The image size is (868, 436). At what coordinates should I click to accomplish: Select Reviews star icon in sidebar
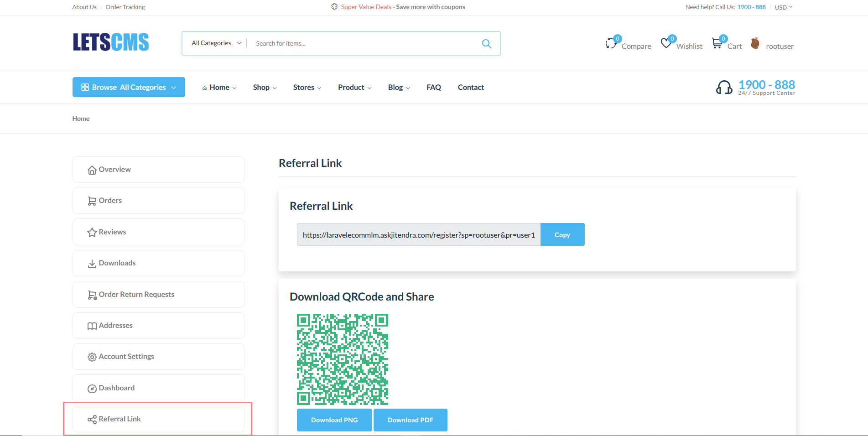(x=92, y=232)
